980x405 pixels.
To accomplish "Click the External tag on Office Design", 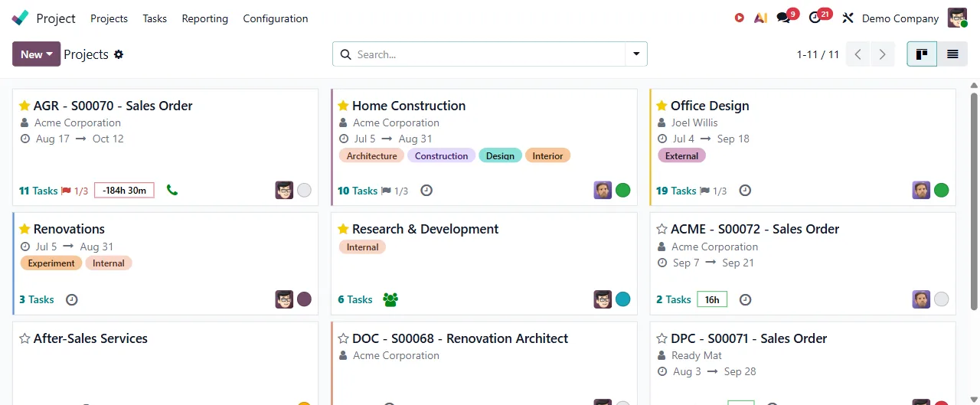I will tap(681, 155).
